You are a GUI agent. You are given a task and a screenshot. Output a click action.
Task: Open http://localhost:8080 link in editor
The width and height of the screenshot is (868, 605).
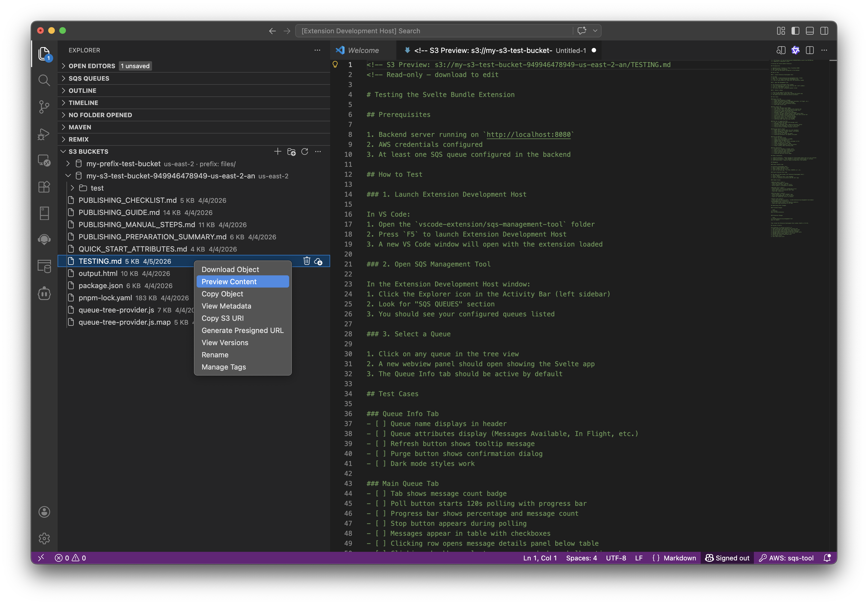coord(528,135)
